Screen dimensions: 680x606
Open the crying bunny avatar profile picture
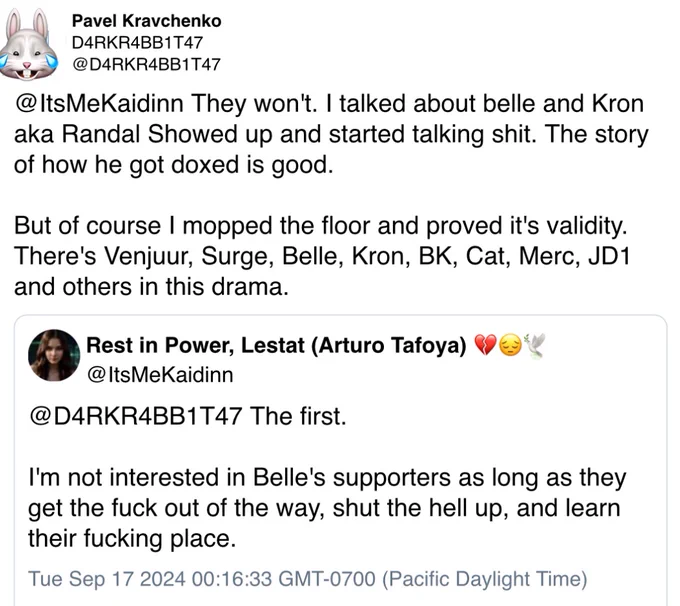point(29,45)
